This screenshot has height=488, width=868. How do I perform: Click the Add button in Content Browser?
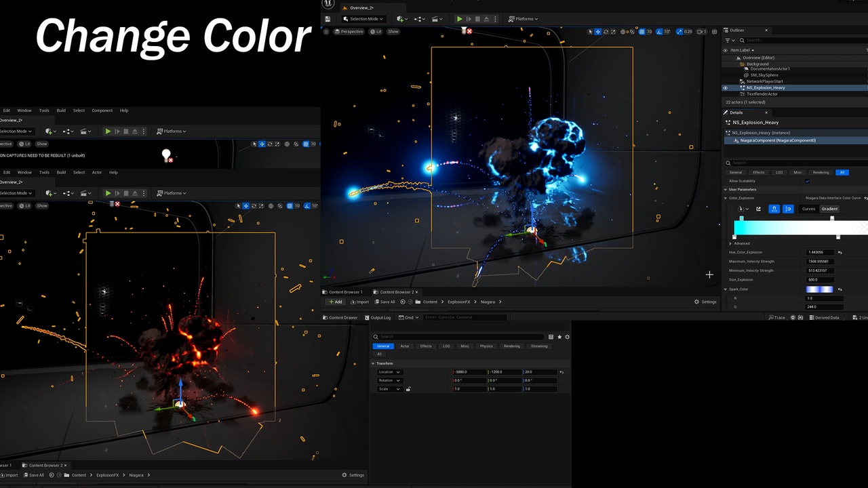pos(336,302)
